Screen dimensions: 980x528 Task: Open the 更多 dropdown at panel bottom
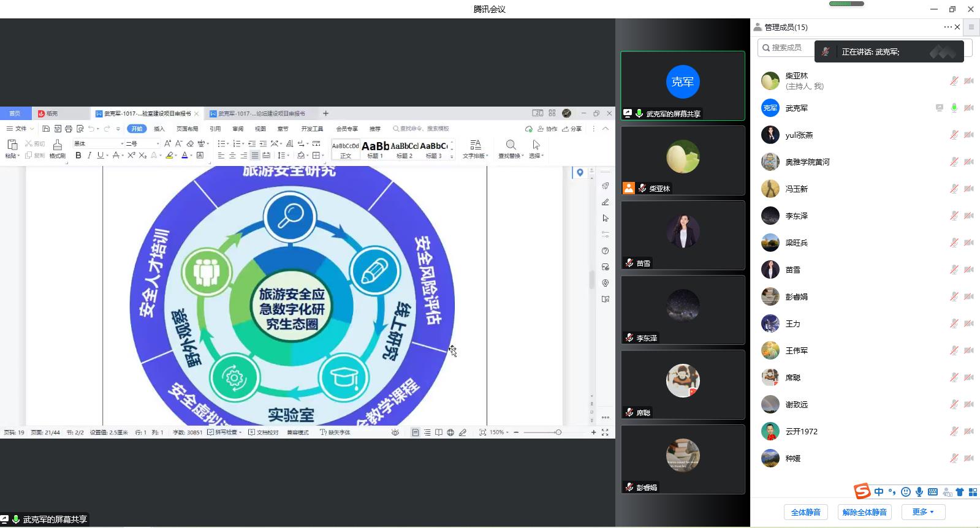click(923, 512)
